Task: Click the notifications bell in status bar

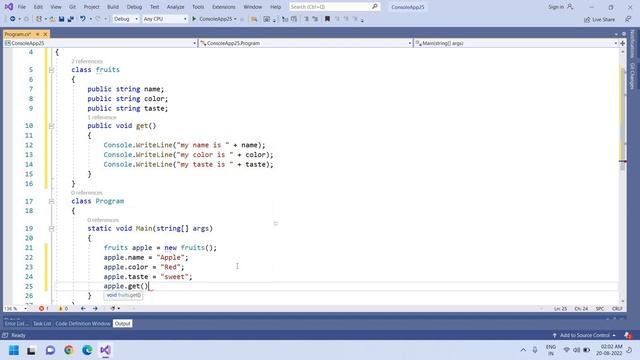Action: 628,335
